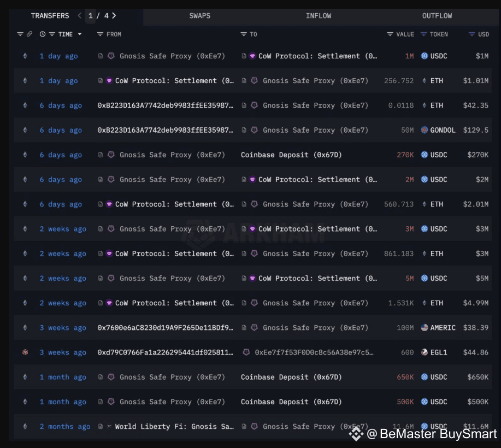Open address 0xB223D163 in 0.0118 ETH row

click(165, 105)
